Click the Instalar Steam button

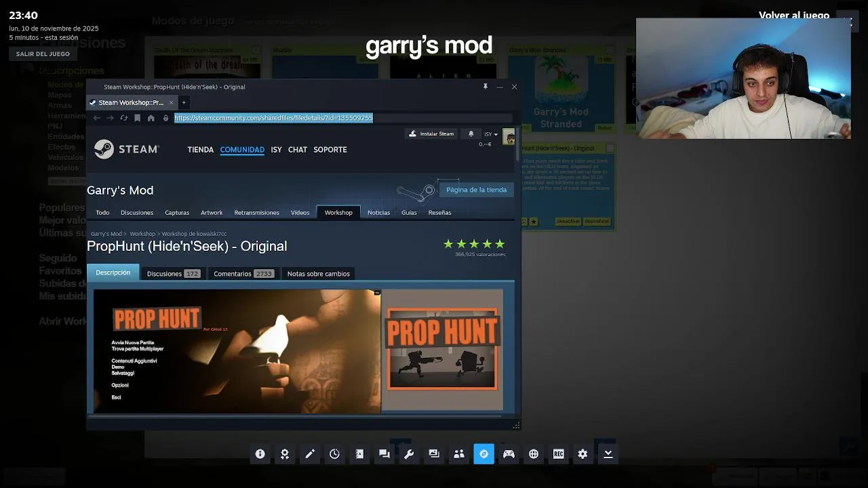[431, 134]
